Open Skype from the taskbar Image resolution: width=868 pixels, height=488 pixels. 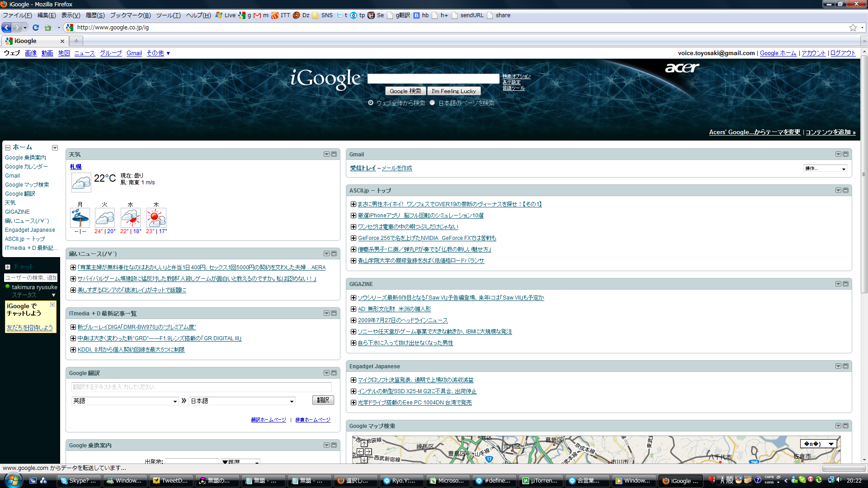coord(79,481)
